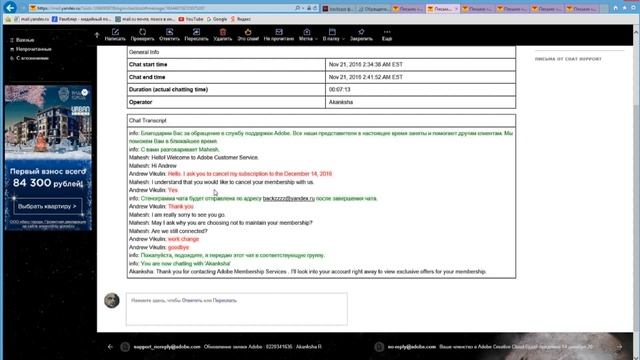
Task: Open previous message from support_noreply@adobe.com
Action: pos(227,347)
